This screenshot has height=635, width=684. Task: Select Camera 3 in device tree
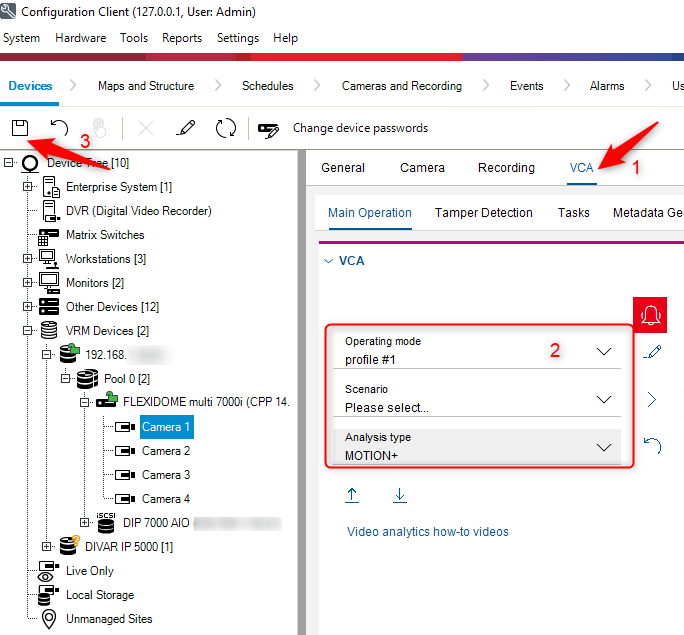tap(165, 475)
